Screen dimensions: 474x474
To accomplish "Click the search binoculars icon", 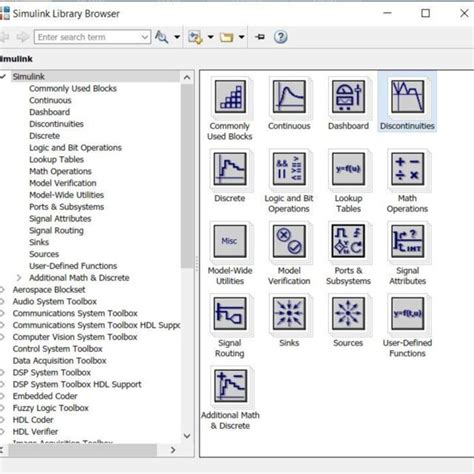I will tap(162, 37).
